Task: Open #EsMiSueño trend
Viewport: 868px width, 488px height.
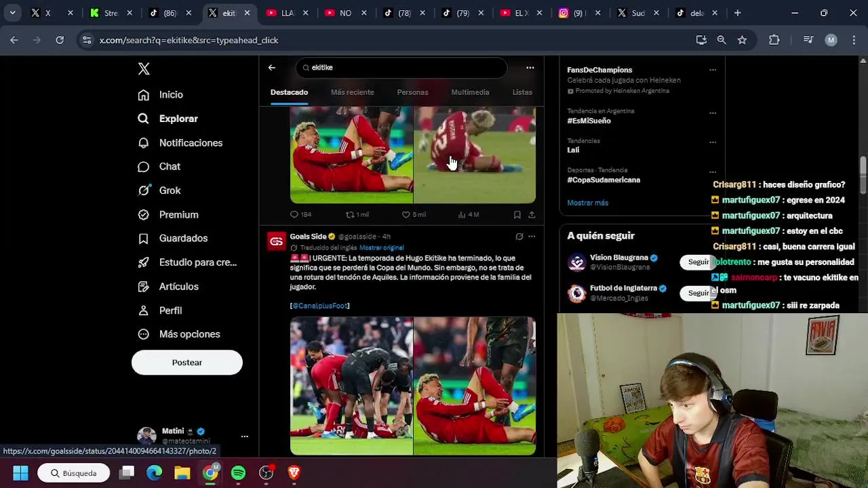Action: 589,121
